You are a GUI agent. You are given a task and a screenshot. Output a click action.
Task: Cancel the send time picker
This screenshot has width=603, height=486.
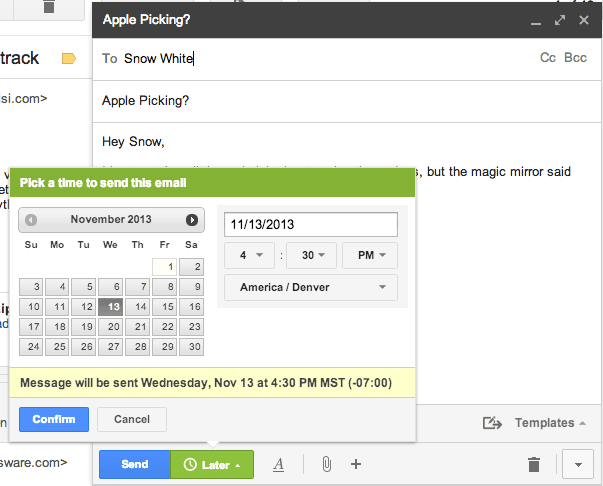pyautogui.click(x=131, y=419)
